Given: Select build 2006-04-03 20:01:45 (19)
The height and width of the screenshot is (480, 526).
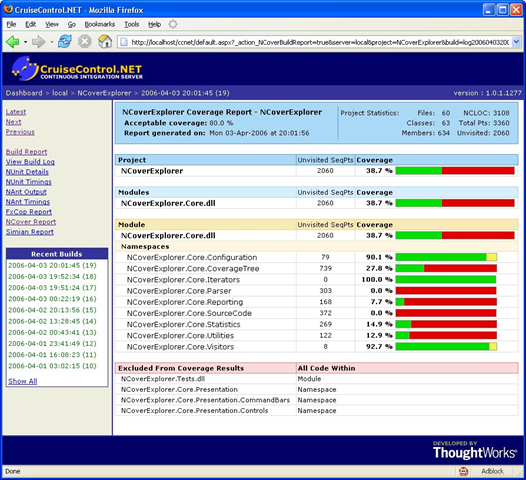Looking at the screenshot, I should [x=52, y=265].
